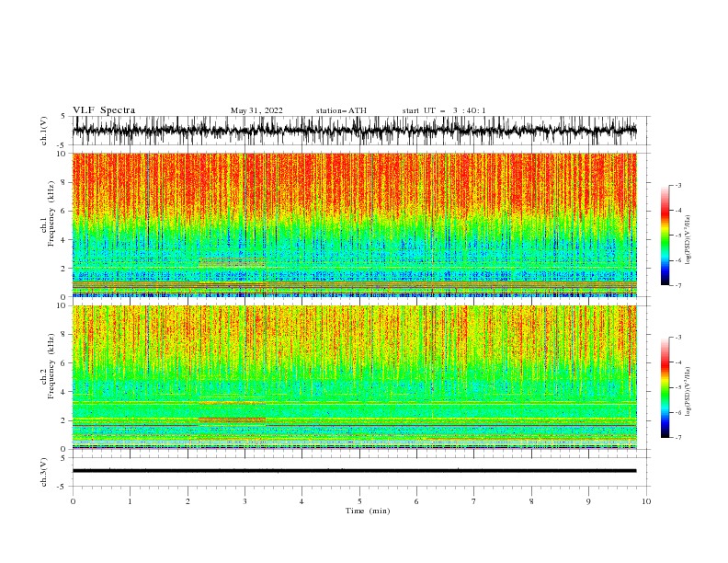The image size is (728, 563).
Task: Click the ch.2 color scale bar
Action: [x=665, y=387]
